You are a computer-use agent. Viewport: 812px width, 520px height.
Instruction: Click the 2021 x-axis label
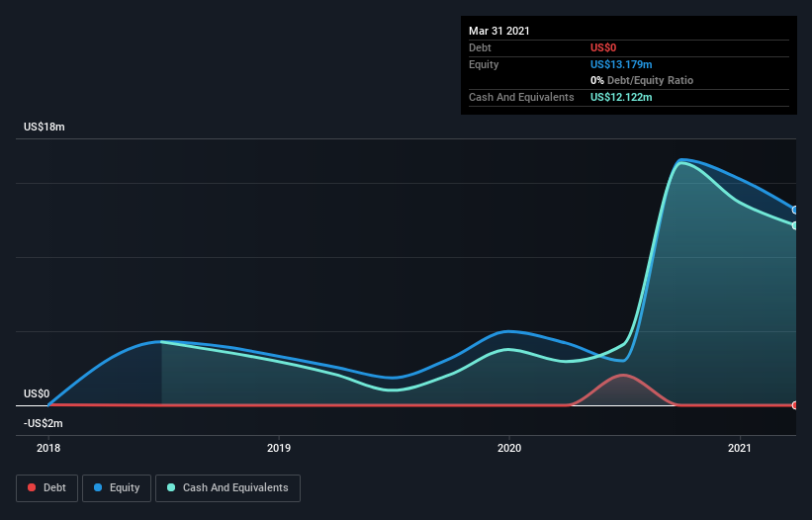pos(740,448)
